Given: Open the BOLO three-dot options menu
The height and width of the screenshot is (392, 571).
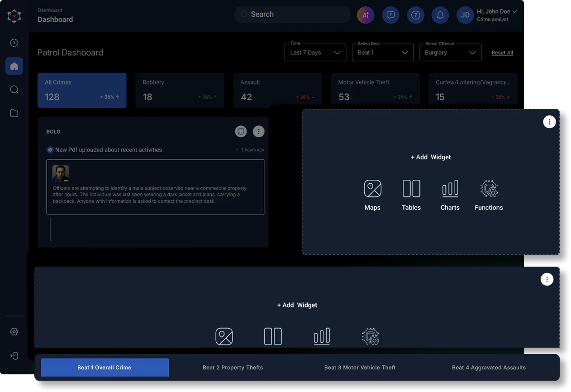Looking at the screenshot, I should [258, 131].
